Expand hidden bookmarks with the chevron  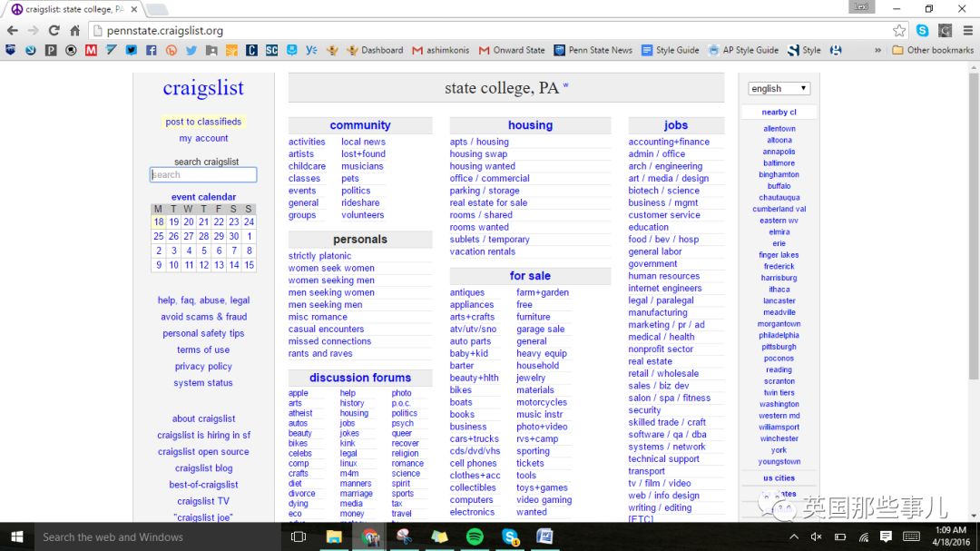click(x=878, y=50)
